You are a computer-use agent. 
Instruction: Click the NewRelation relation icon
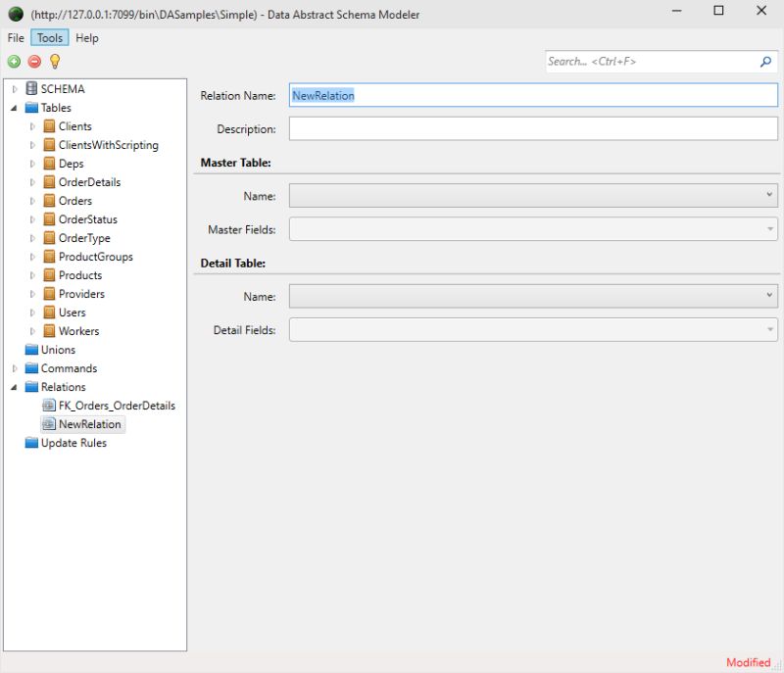tap(49, 424)
